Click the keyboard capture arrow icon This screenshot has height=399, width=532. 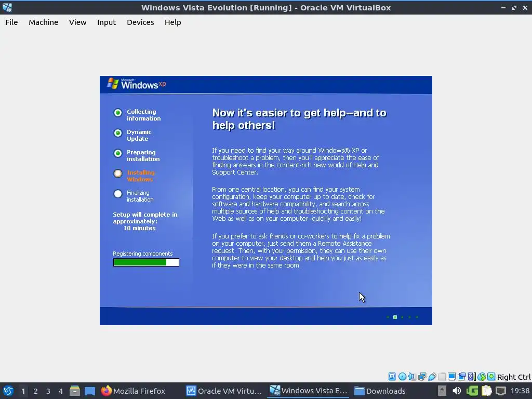tap(491, 376)
